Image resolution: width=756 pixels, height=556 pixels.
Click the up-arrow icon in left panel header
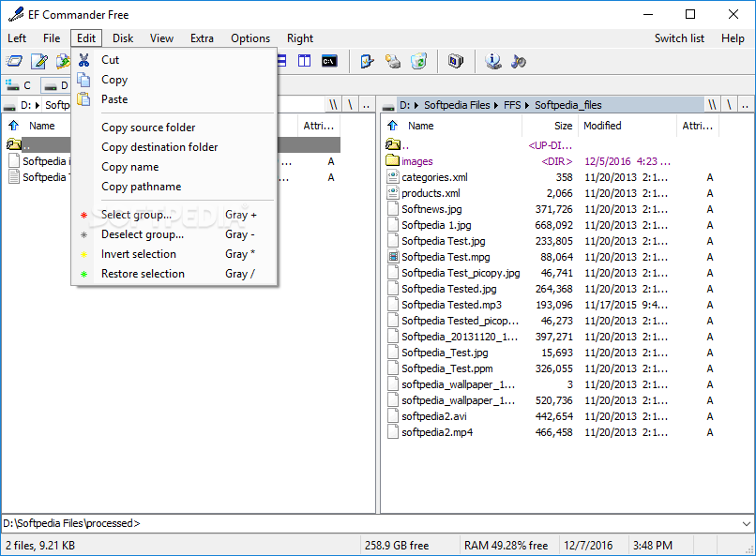(x=14, y=126)
